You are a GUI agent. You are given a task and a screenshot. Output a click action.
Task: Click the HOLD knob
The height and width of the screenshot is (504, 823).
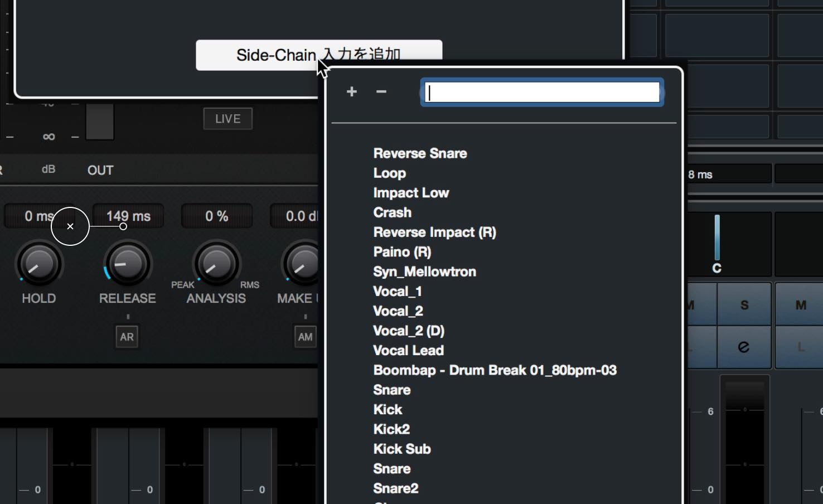coord(39,264)
